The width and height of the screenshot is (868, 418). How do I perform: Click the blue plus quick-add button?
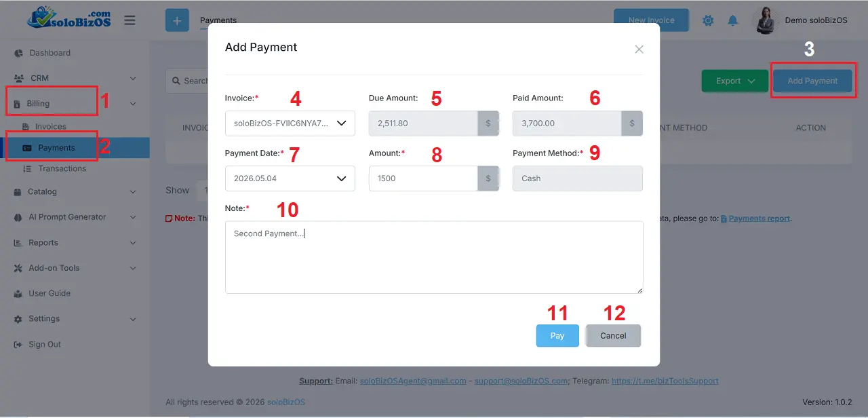click(177, 20)
